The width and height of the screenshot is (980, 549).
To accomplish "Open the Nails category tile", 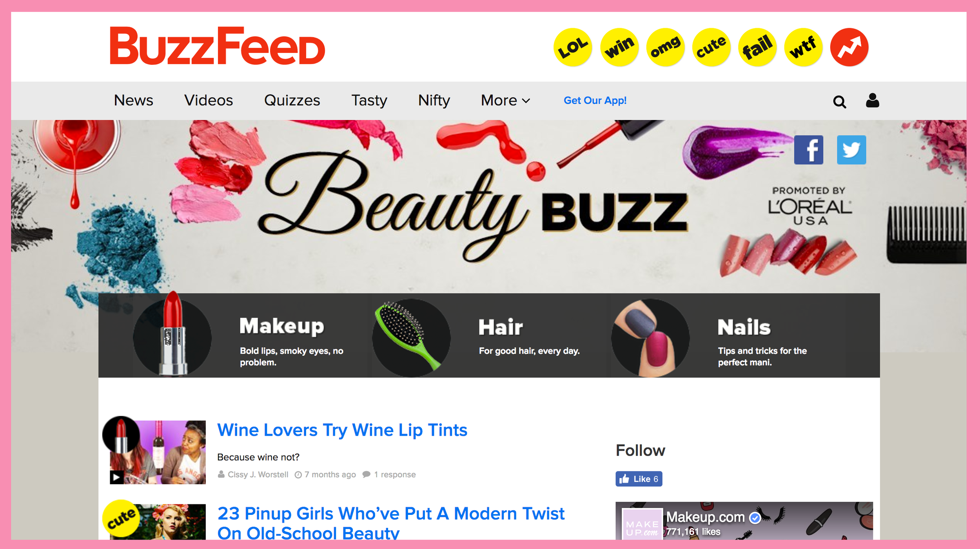I will [745, 335].
